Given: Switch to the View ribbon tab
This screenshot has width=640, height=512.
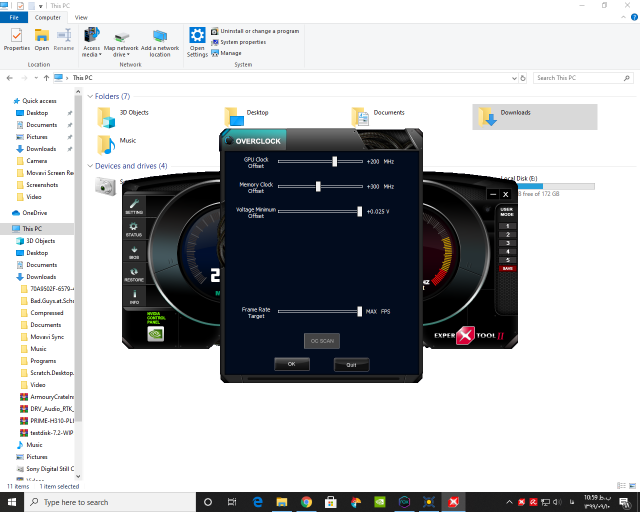Looking at the screenshot, I should [x=81, y=17].
